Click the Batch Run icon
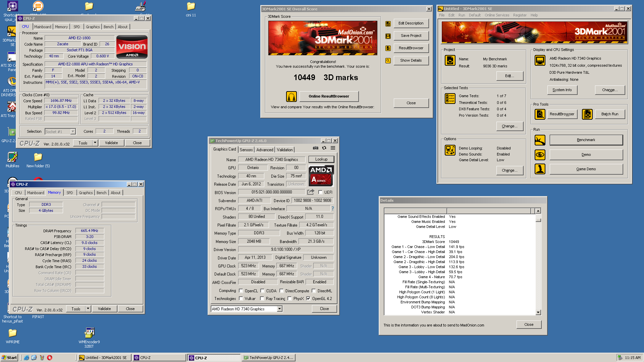Screen dimensions: 644x362 coord(587,114)
